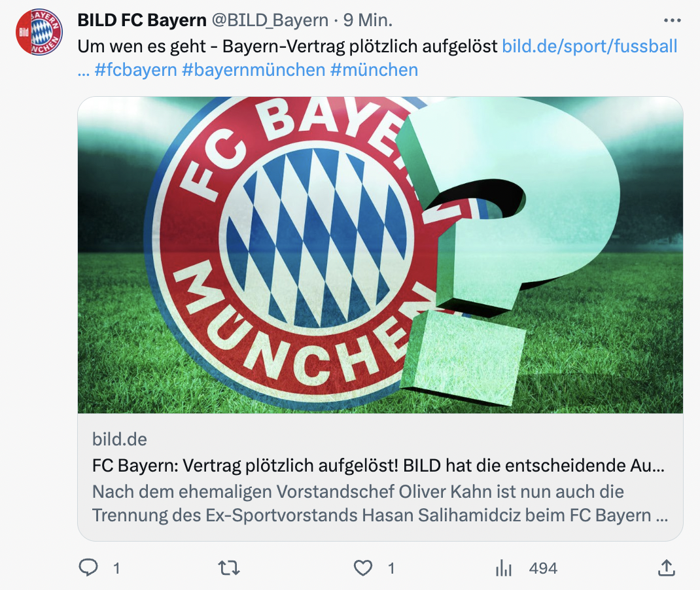Screen dimensions: 700x590
Task: Visit the @BILD_Bayern handle
Action: pos(270,20)
